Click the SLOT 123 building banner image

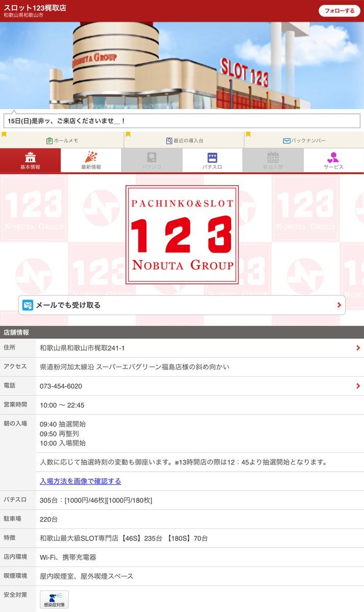click(182, 65)
